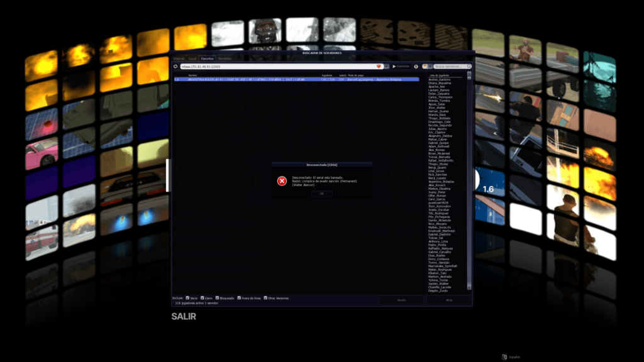644x362 pixels.
Task: Select player Carlos_Thompson in the list
Action: [x=440, y=97]
